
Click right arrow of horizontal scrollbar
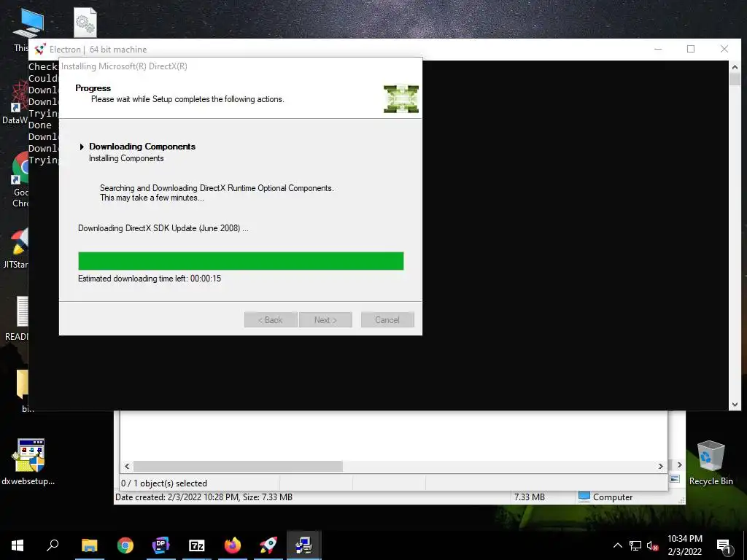pyautogui.click(x=660, y=466)
